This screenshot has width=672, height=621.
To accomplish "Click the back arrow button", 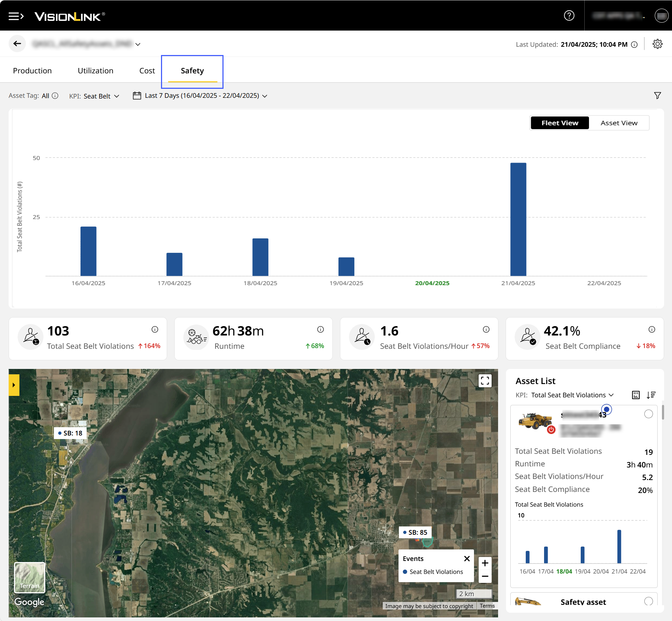I will (x=17, y=44).
